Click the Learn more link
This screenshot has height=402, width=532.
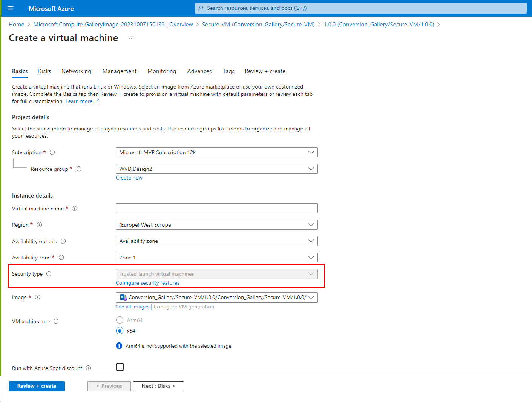[79, 101]
